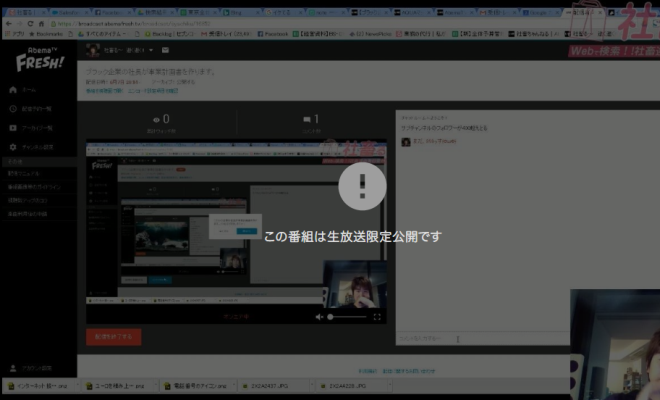Open the 受信トレイ Gmail bookmark
The width and height of the screenshot is (660, 400).
pyautogui.click(x=213, y=34)
